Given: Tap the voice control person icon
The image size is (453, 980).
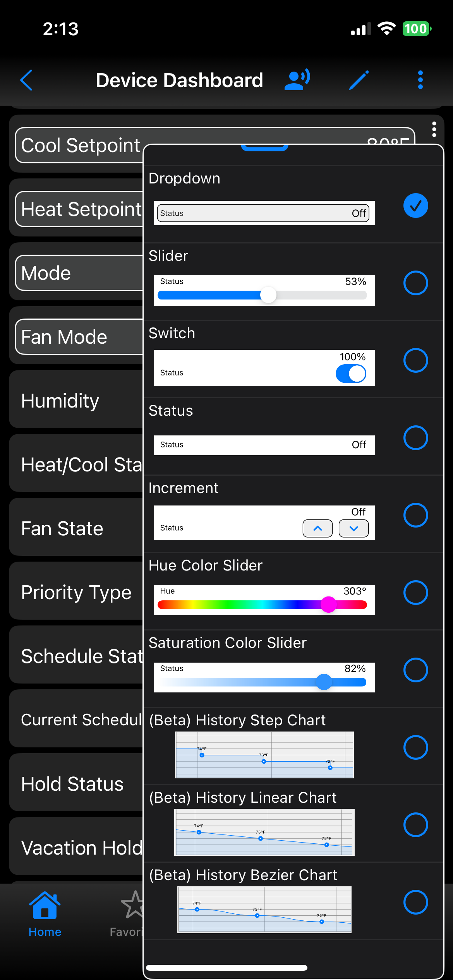Looking at the screenshot, I should pos(297,80).
